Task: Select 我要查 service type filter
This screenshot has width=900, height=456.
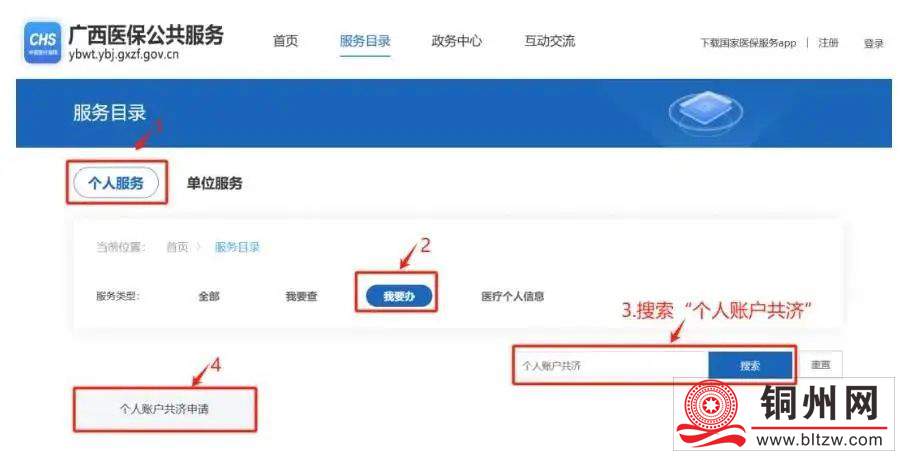Action: tap(301, 296)
